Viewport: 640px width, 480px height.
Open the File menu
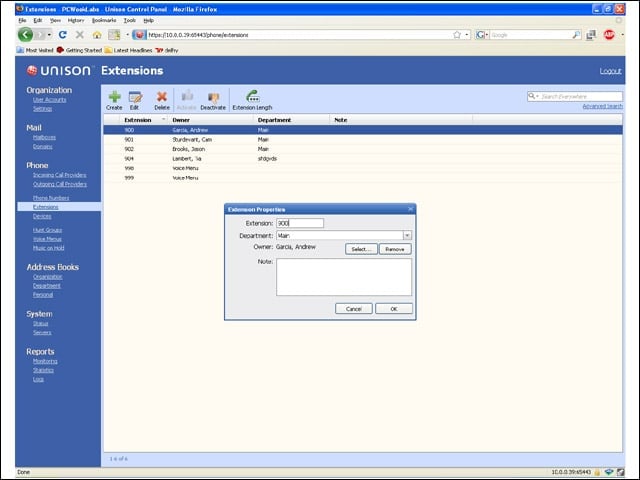pyautogui.click(x=22, y=20)
